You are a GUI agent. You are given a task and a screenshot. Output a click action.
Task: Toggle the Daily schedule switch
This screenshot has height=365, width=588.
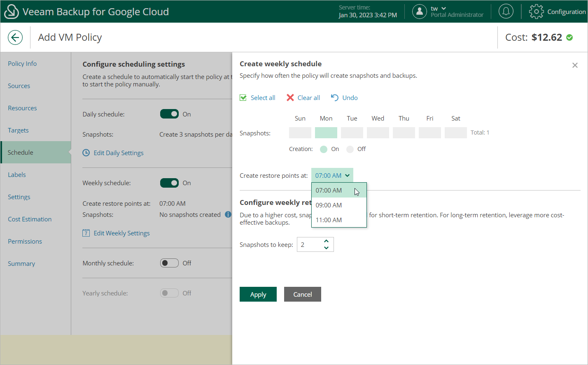pos(169,114)
